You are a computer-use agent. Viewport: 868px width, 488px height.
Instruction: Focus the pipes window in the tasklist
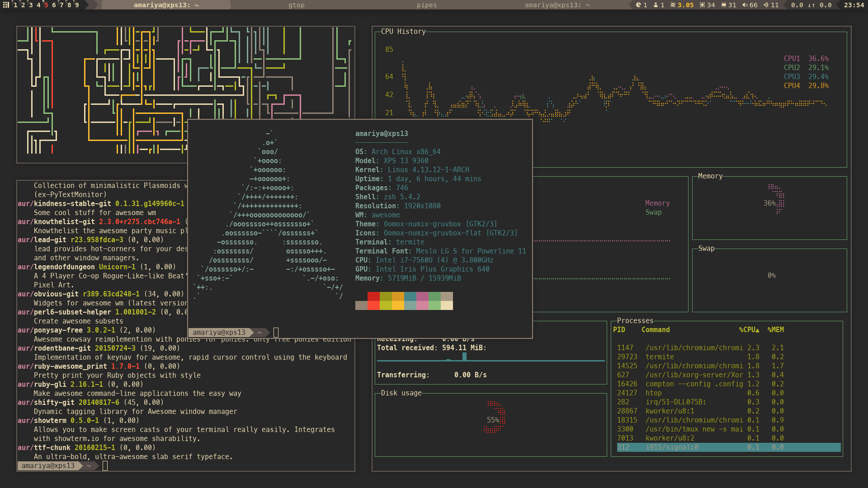click(426, 5)
